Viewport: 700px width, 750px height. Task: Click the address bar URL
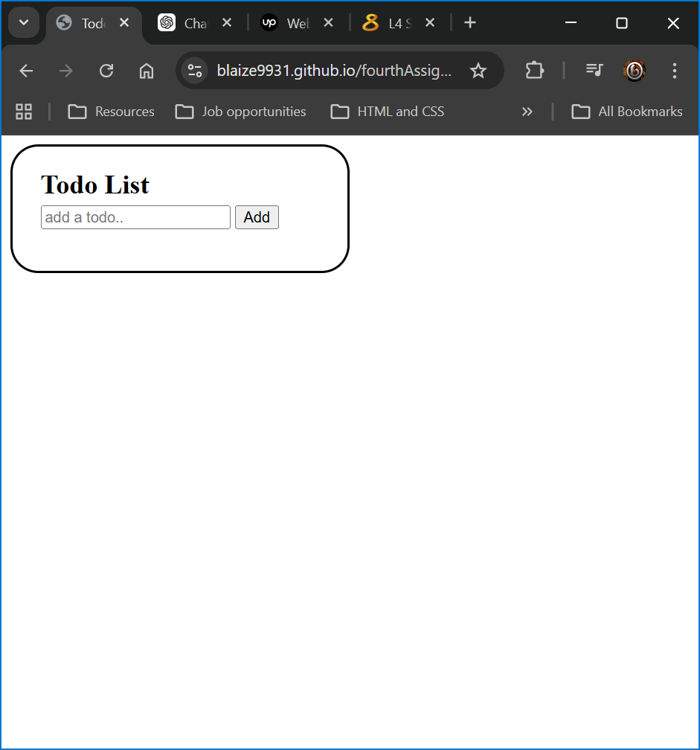(x=334, y=71)
